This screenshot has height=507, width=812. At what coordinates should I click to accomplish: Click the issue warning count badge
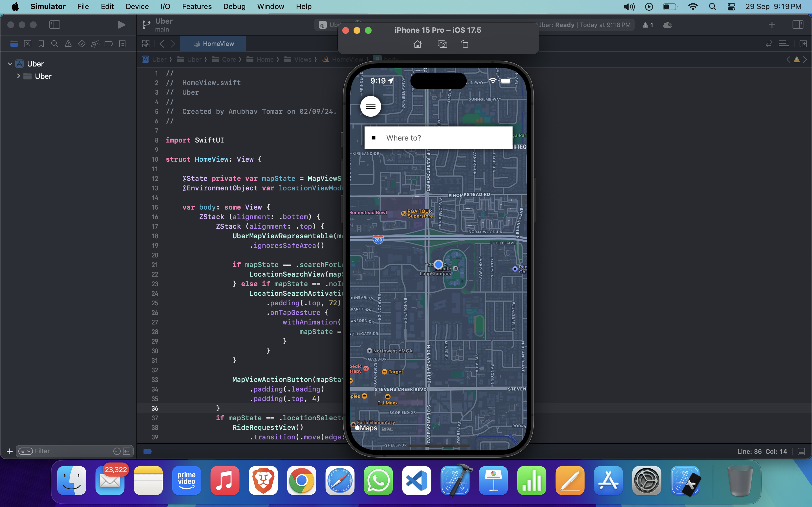point(648,25)
